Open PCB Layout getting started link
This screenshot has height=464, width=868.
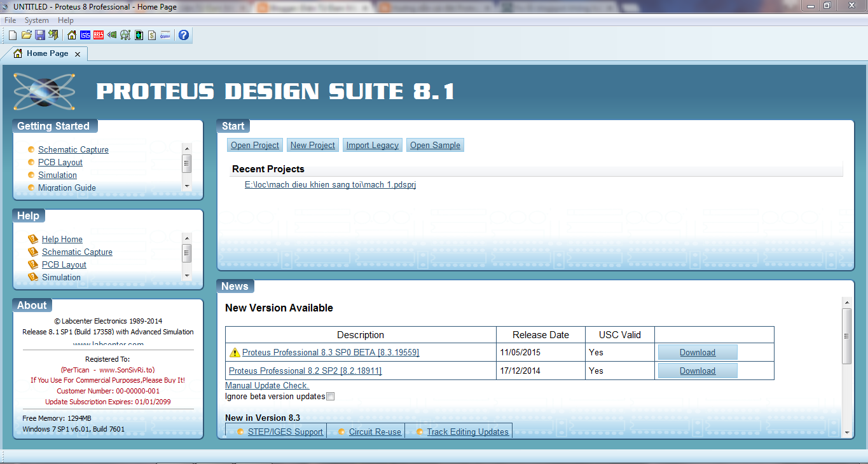point(60,162)
